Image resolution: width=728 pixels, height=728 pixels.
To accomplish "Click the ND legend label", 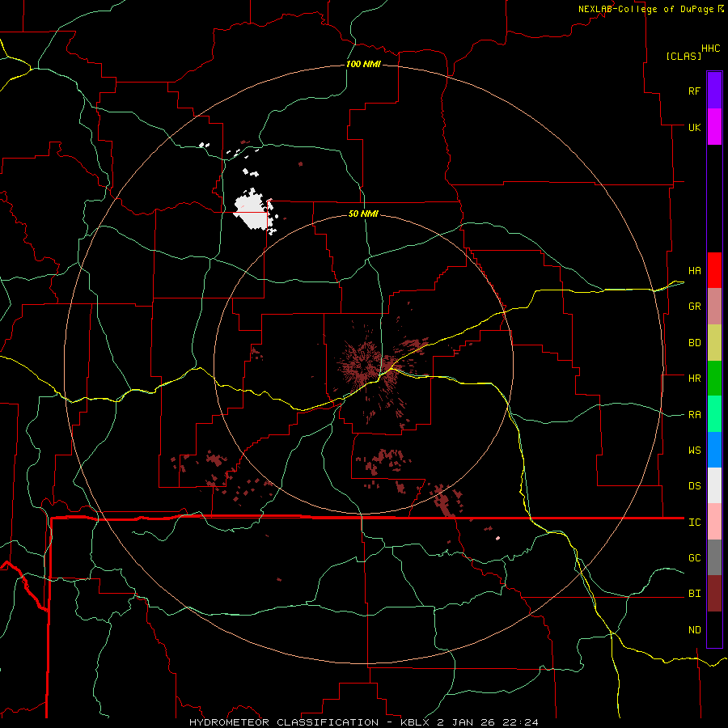I will pos(694,630).
